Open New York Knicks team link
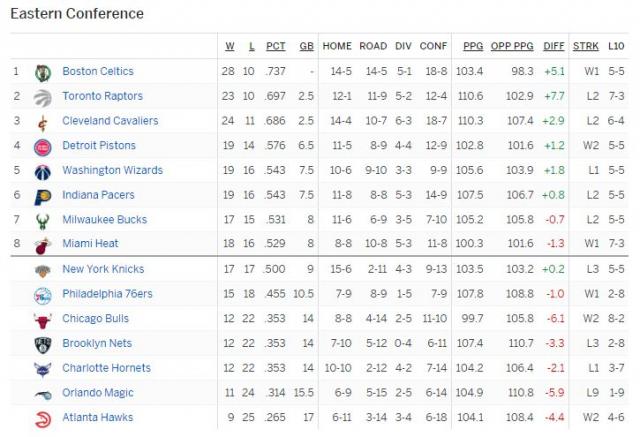640x437 pixels. click(103, 270)
